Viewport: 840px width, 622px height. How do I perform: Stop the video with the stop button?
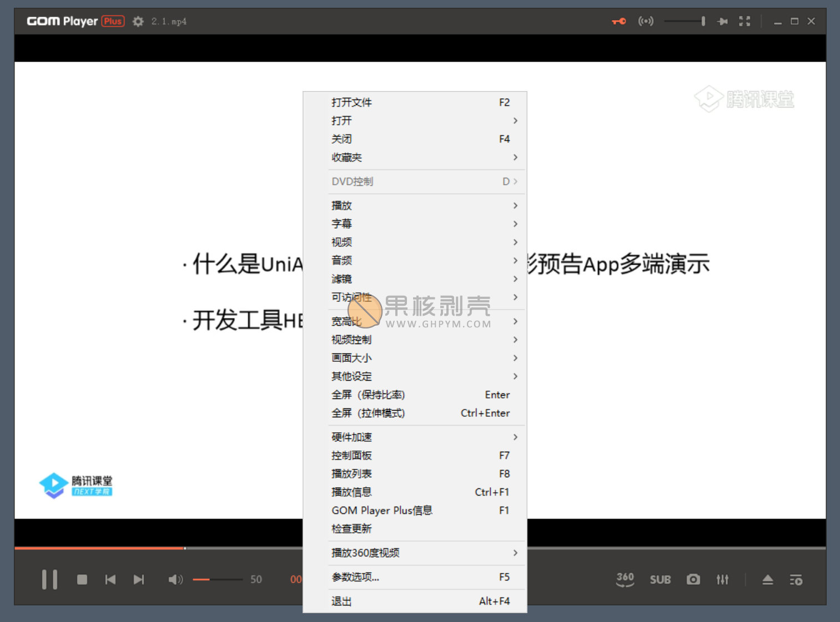pos(82,579)
